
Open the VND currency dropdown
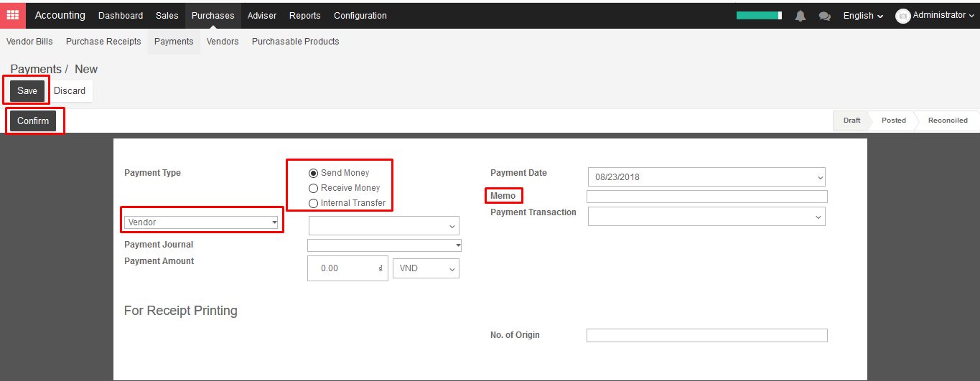coord(426,268)
